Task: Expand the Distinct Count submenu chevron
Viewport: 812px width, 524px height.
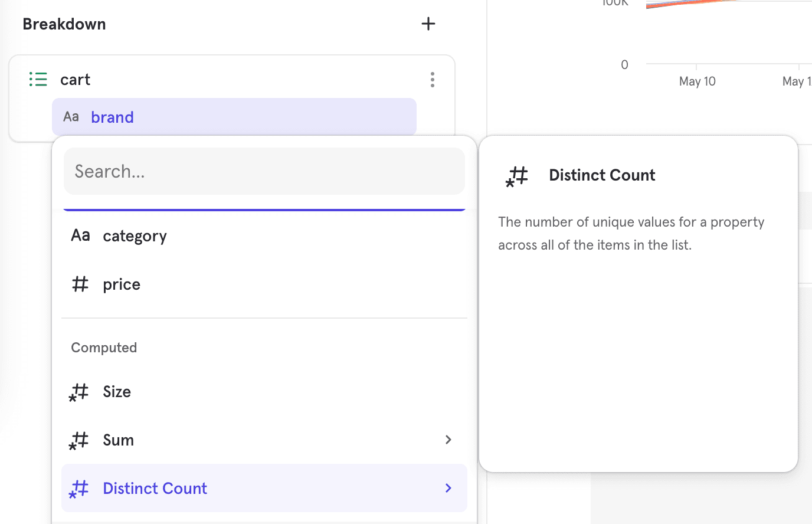Action: pyautogui.click(x=448, y=488)
